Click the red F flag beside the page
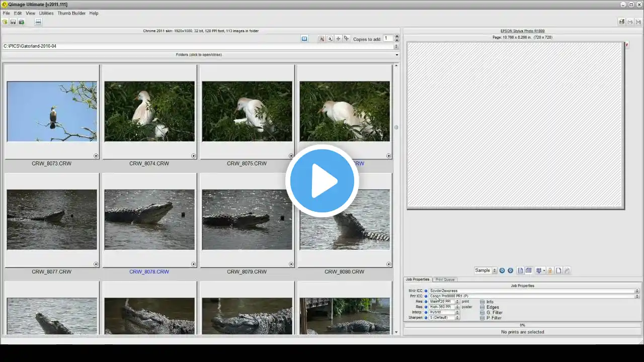644x362 pixels. tap(627, 45)
